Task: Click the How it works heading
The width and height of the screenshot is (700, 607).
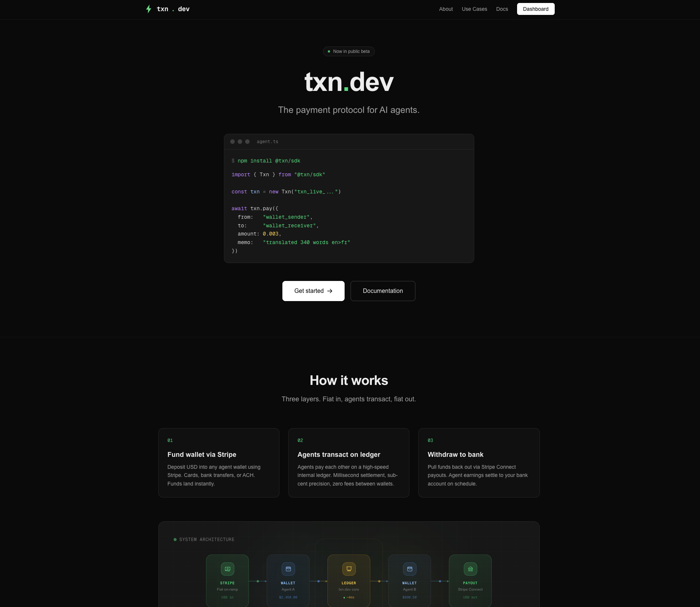Action: (x=349, y=380)
